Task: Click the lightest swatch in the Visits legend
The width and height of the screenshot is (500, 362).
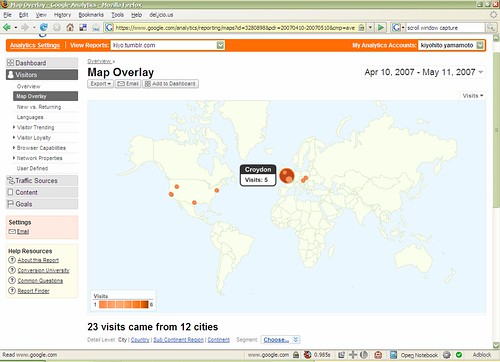Action: tap(103, 304)
